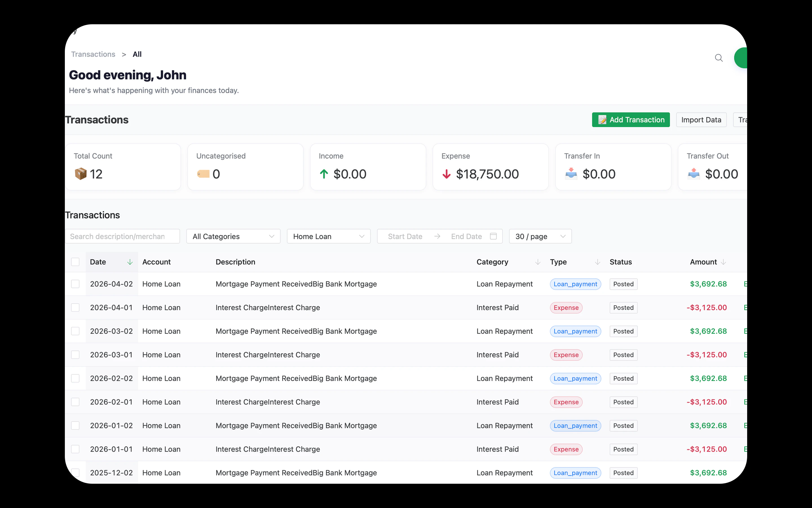The height and width of the screenshot is (508, 812).
Task: Click Expense tag on 2026-04-01 row
Action: tap(566, 307)
